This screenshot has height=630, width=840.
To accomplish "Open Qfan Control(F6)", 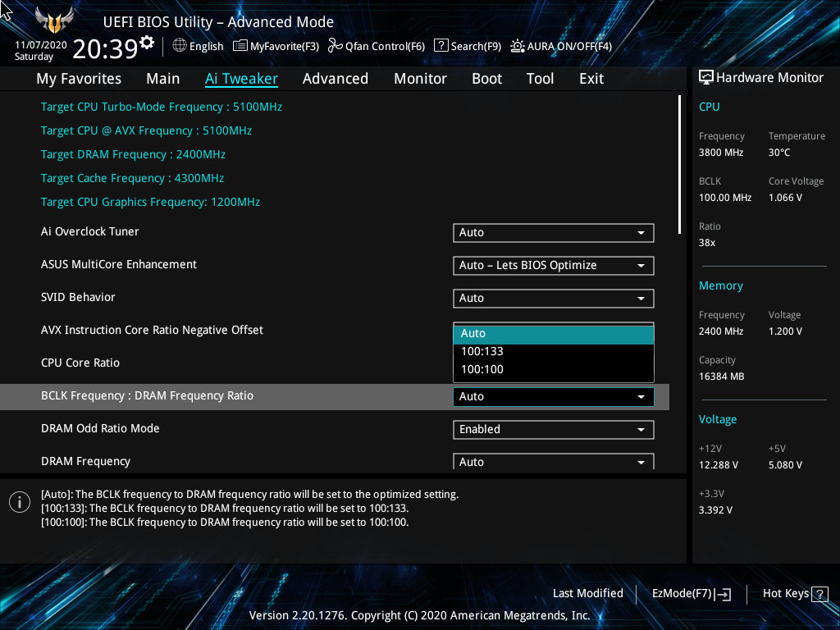I will 376,46.
